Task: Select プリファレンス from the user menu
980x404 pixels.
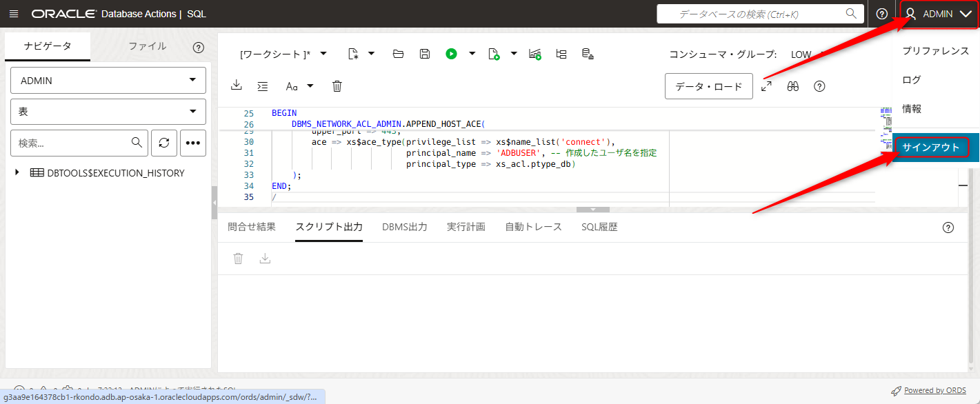Action: (x=935, y=51)
